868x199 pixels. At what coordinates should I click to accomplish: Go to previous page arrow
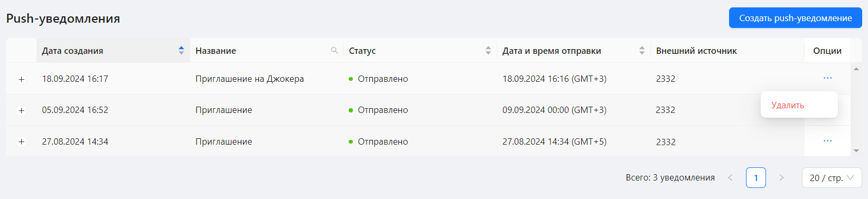pyautogui.click(x=730, y=178)
